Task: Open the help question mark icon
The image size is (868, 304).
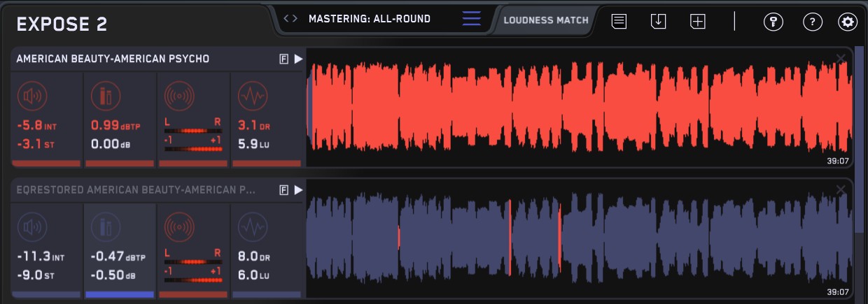Action: 812,22
